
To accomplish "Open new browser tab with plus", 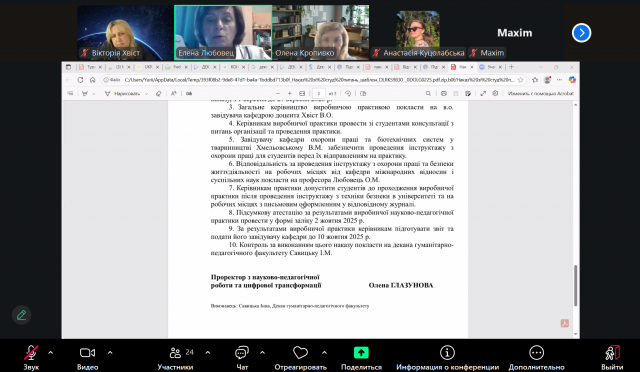I will [511, 67].
